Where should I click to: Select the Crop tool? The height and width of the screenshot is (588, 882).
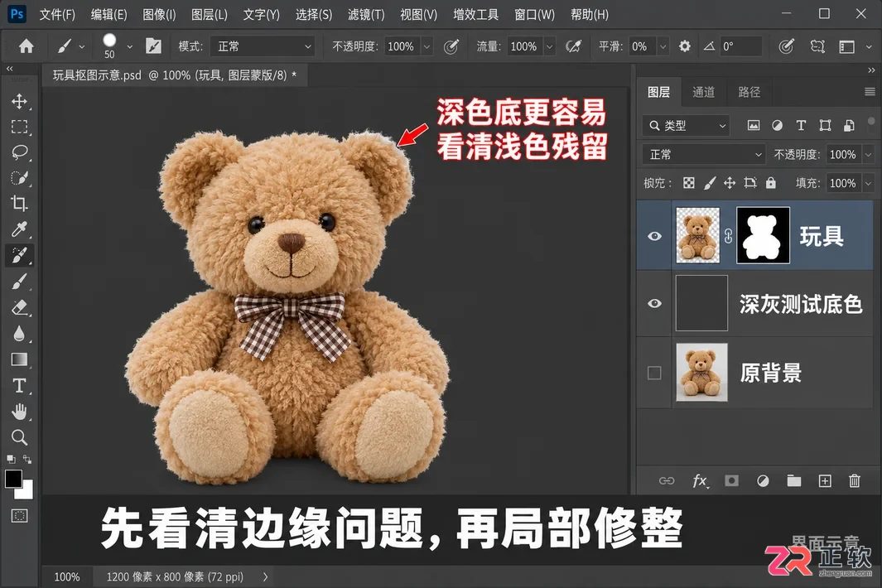(19, 203)
